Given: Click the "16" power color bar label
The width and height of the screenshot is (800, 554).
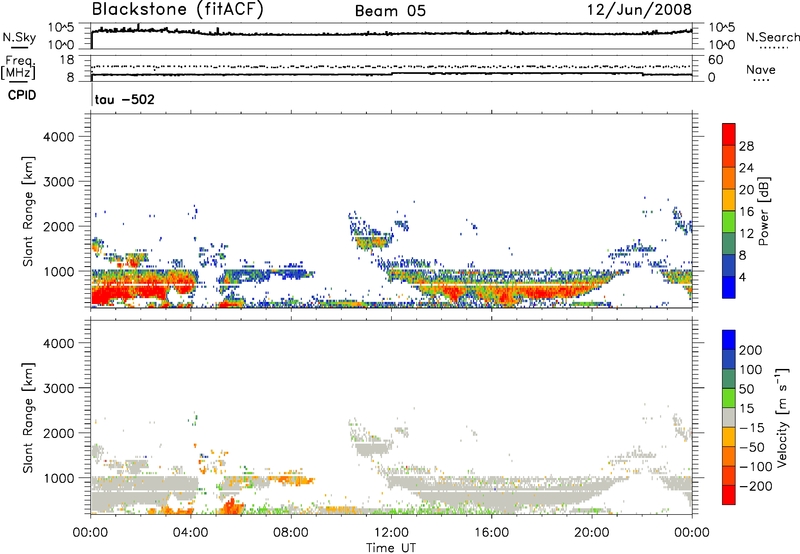Looking at the screenshot, I should [746, 212].
